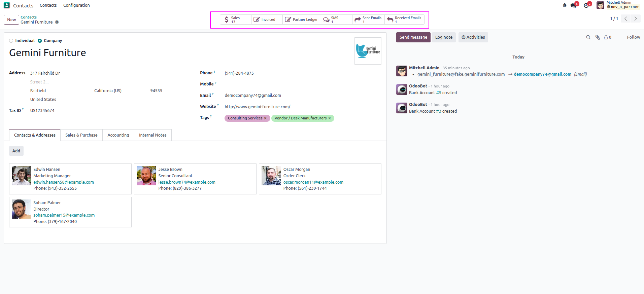Open the activities clock icon
The height and width of the screenshot is (294, 644).
pyautogui.click(x=587, y=5)
